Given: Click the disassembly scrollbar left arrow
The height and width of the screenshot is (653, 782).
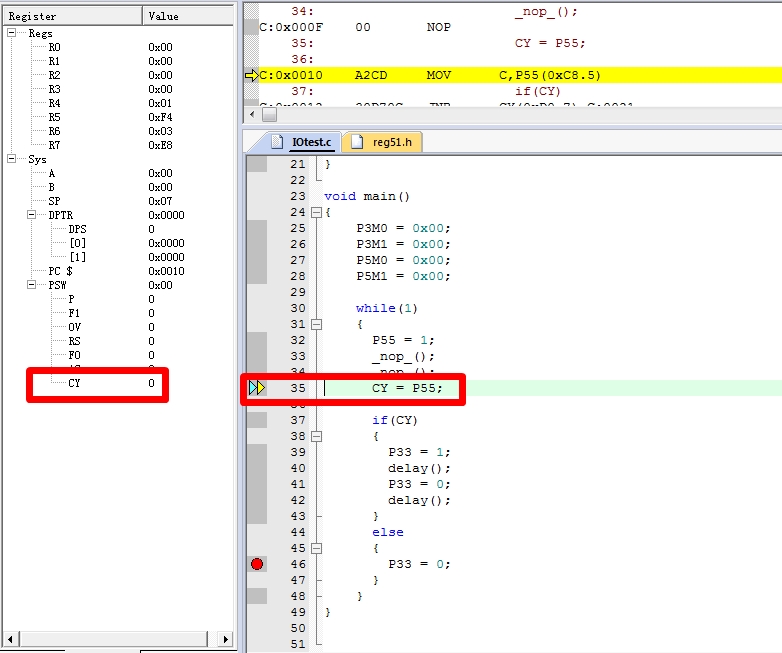Looking at the screenshot, I should (252, 115).
